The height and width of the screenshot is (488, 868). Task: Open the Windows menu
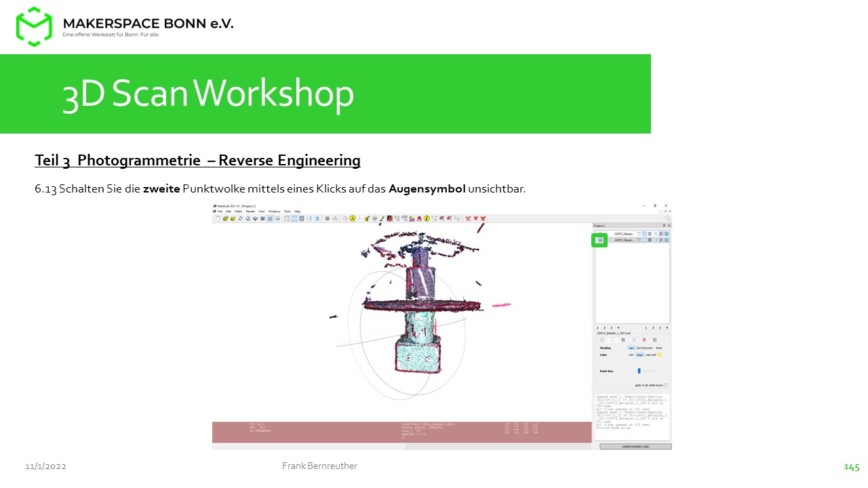coord(275,211)
